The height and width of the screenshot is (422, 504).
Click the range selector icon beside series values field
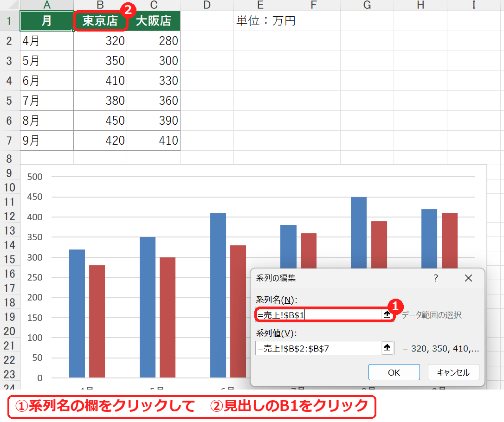click(x=387, y=348)
